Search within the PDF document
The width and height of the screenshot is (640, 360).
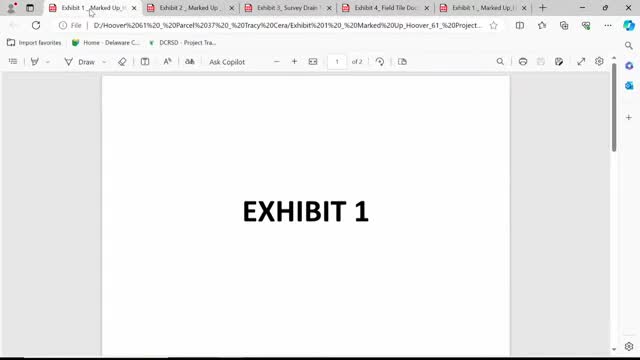coord(500,62)
